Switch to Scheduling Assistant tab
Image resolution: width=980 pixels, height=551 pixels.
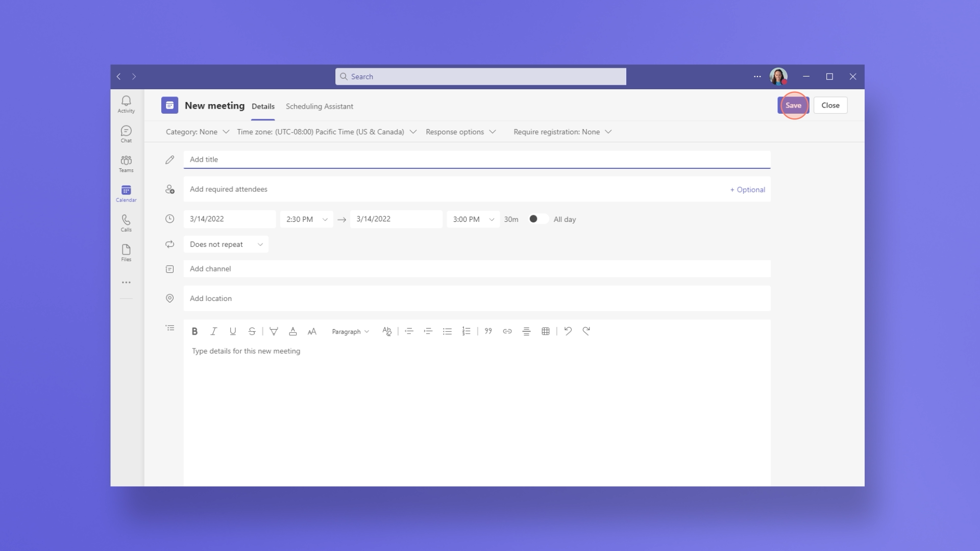(x=320, y=106)
